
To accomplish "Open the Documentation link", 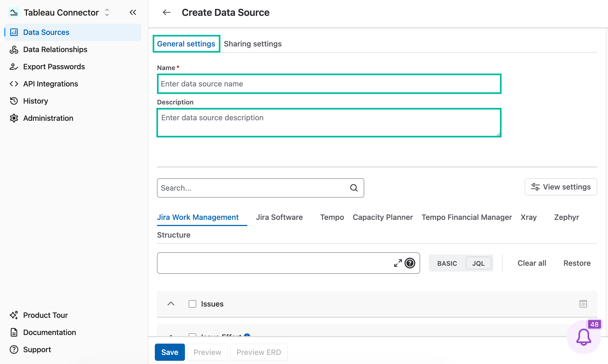I will pos(73,332).
